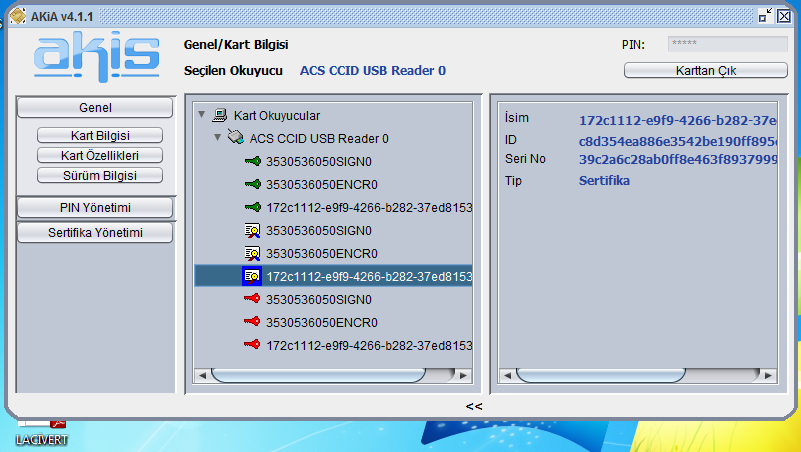Click green key icon beside first 3530536050SIGN0
Screen dimensions: 801x452
[x=253, y=161]
